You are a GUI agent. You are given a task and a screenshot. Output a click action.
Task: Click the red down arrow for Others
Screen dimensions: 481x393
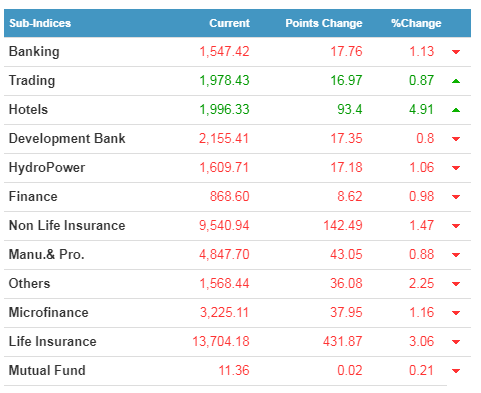[456, 284]
